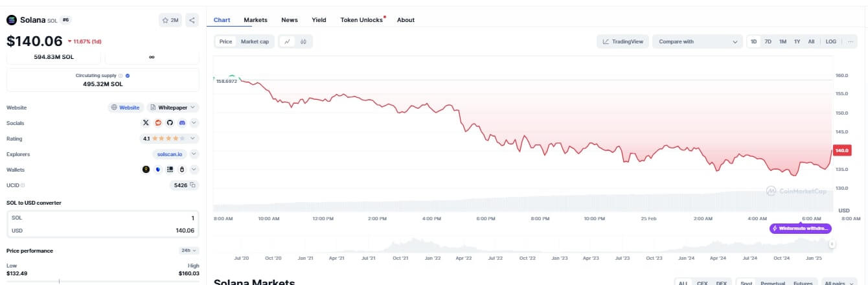The image size is (868, 285).
Task: Open Solana's Reddit social icon
Action: (x=157, y=122)
